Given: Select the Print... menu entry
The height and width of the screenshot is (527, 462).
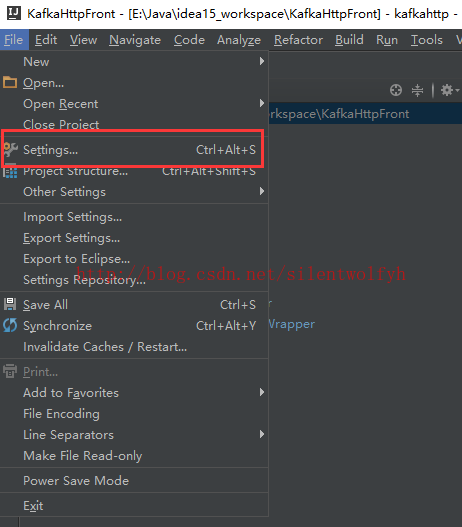Looking at the screenshot, I should tap(134, 372).
